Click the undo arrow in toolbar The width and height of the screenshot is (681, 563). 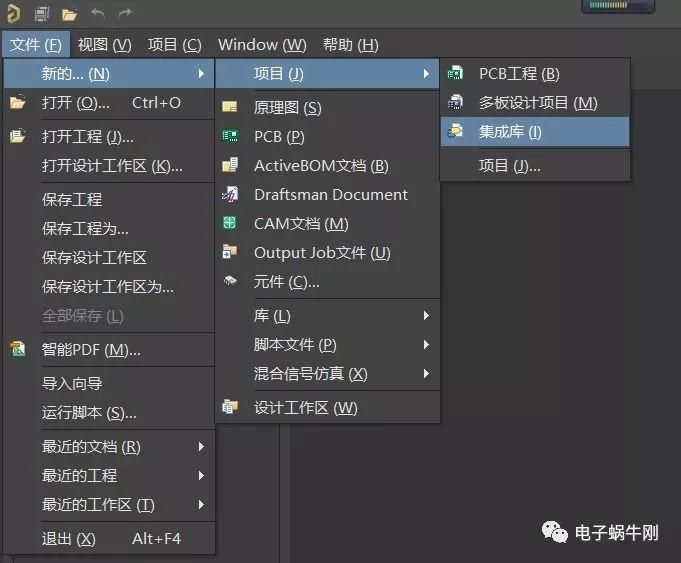pos(98,13)
